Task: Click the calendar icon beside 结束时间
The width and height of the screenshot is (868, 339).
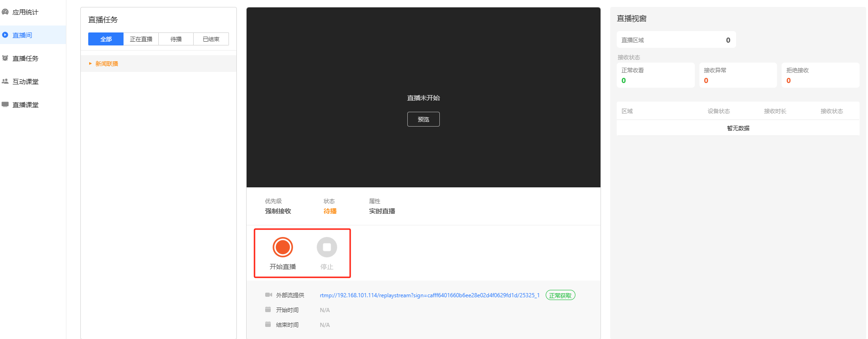Action: [x=268, y=325]
